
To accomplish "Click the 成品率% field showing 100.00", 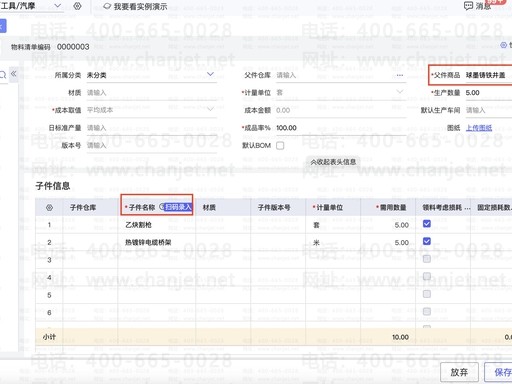I will click(x=341, y=128).
